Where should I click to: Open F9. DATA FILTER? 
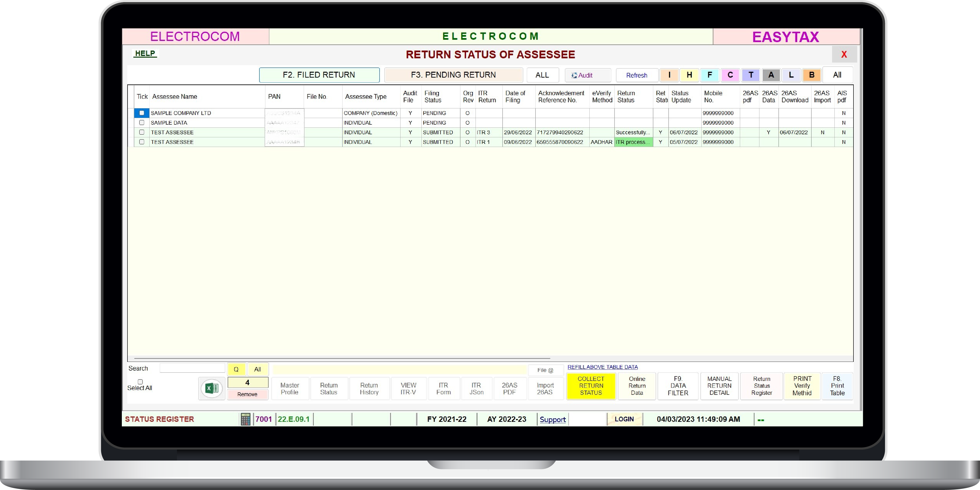coord(678,386)
